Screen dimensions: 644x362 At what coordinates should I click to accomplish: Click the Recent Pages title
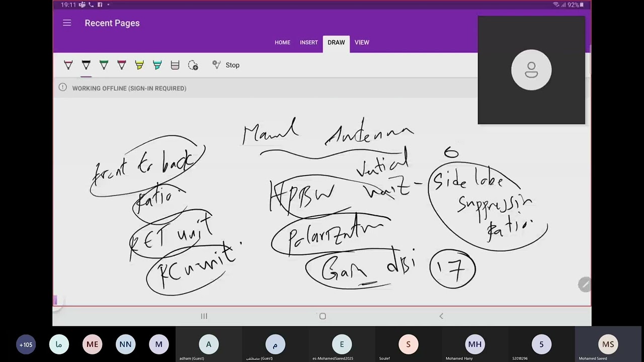click(112, 23)
